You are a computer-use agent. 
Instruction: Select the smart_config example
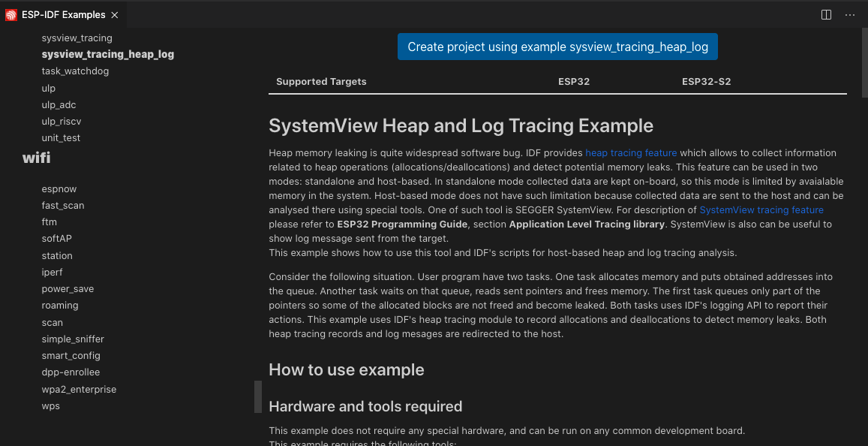71,355
